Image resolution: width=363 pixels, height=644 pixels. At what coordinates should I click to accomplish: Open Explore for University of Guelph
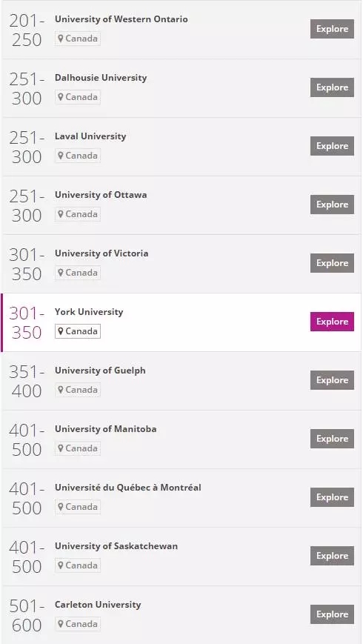pyautogui.click(x=332, y=380)
